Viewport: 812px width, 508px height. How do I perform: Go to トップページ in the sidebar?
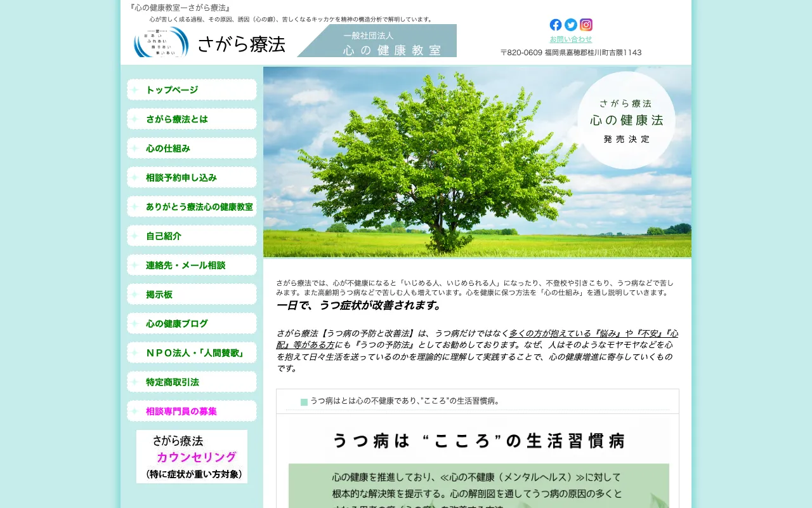pyautogui.click(x=192, y=90)
